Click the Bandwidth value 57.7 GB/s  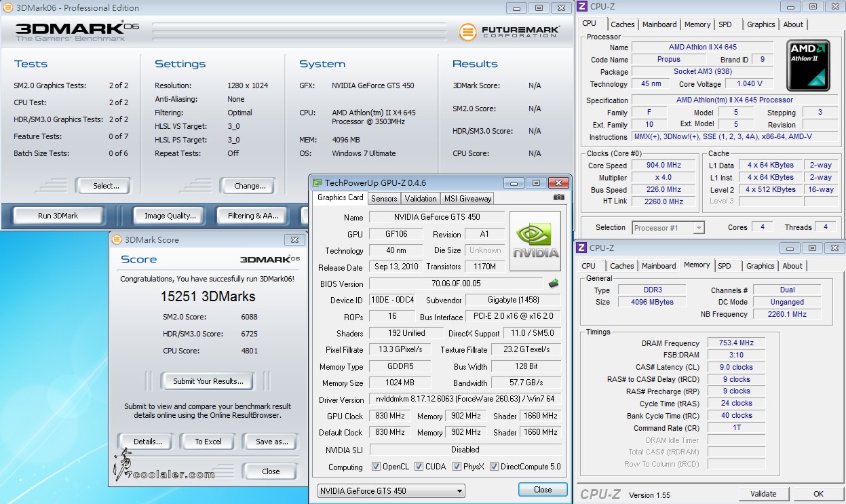526,383
